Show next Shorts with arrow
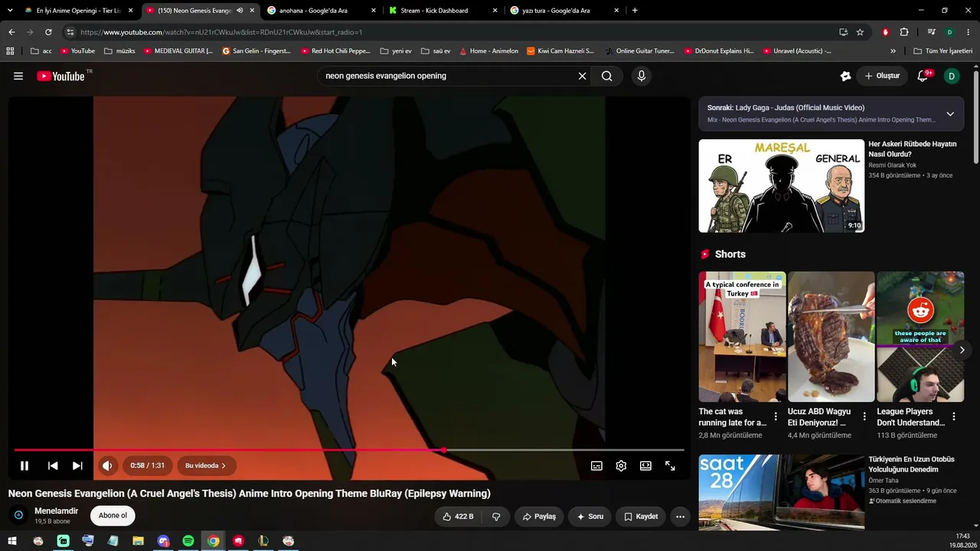 (962, 350)
